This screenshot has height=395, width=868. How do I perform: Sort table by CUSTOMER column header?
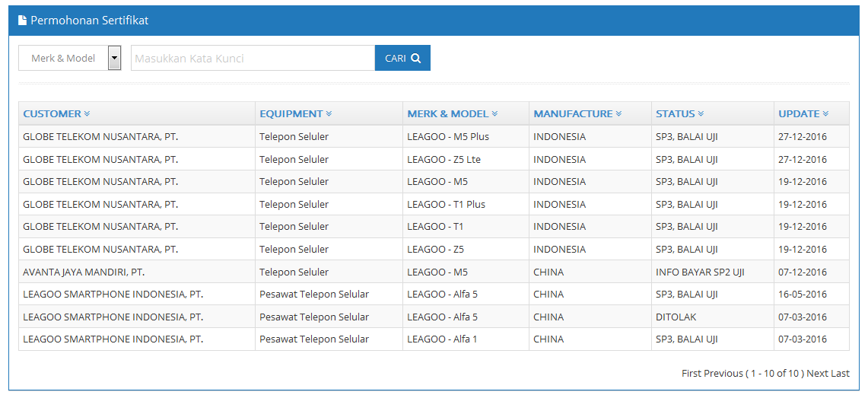[52, 113]
